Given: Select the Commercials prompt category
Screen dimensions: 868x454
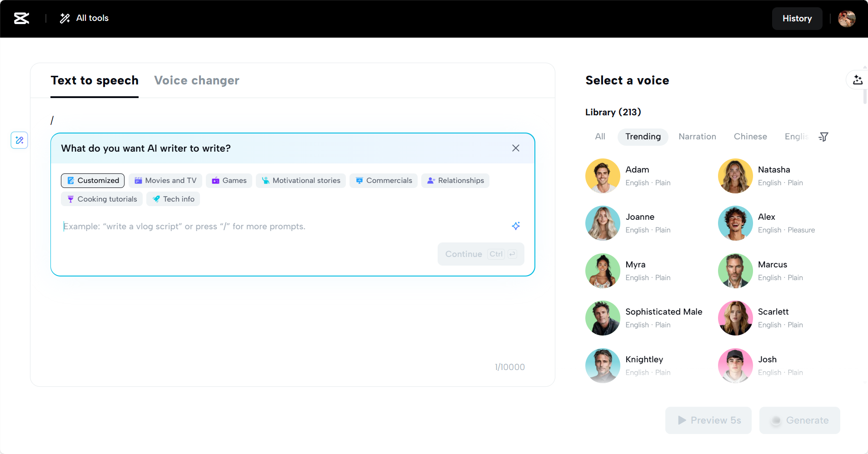Looking at the screenshot, I should (384, 181).
